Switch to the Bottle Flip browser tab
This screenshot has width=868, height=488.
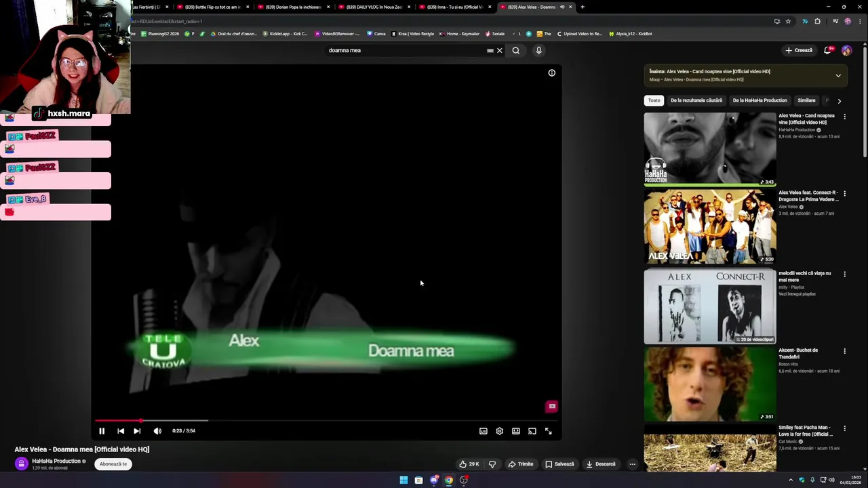pyautogui.click(x=213, y=7)
